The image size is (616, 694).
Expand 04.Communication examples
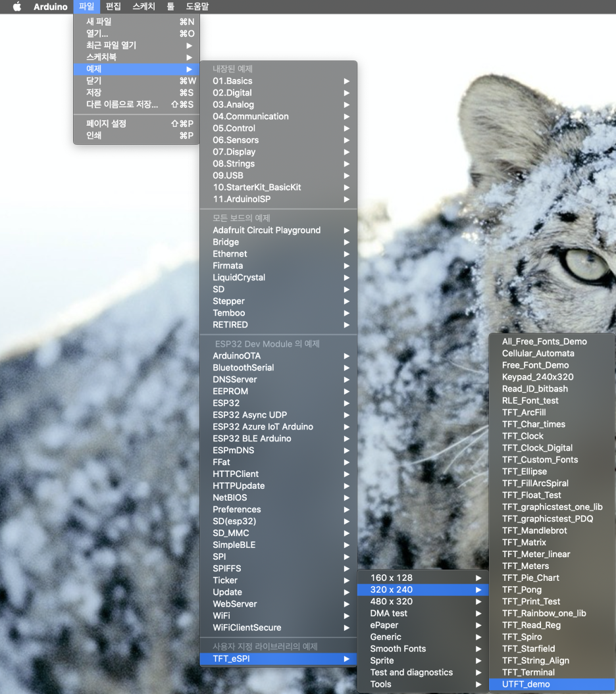[278, 116]
